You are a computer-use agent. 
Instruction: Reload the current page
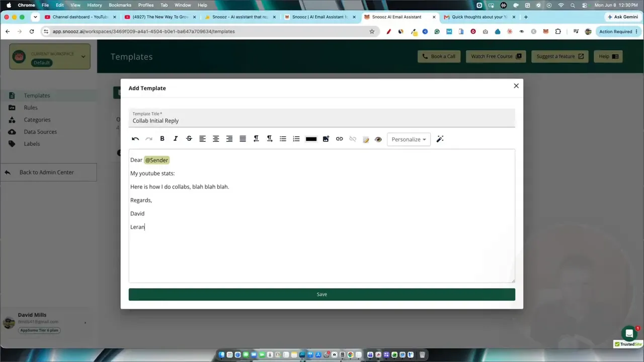pos(32,31)
